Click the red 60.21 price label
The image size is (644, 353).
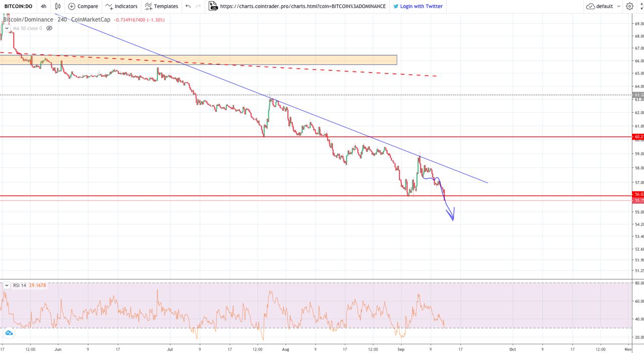tap(638, 136)
